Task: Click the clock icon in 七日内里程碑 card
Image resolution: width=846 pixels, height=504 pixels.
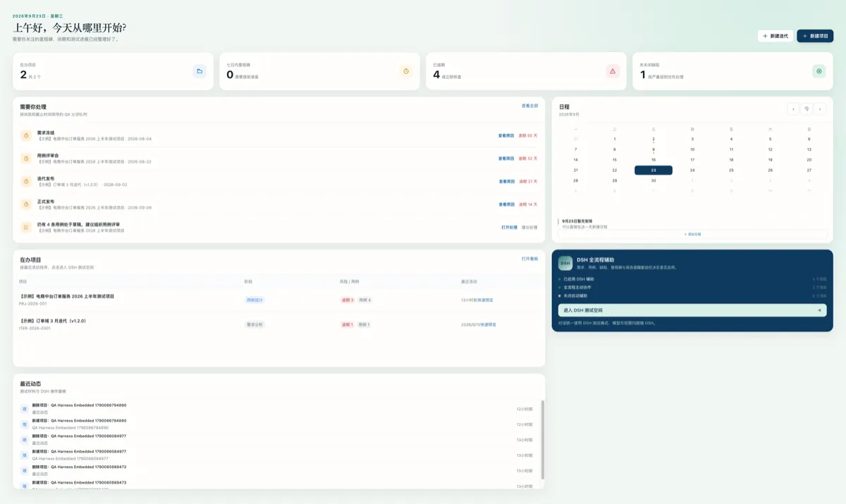Action: coord(406,71)
